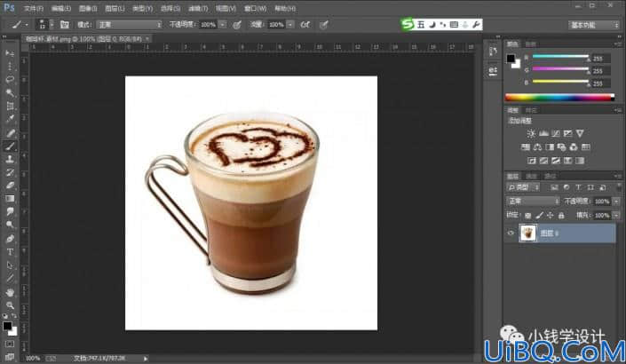Close the document tab

tap(147, 39)
